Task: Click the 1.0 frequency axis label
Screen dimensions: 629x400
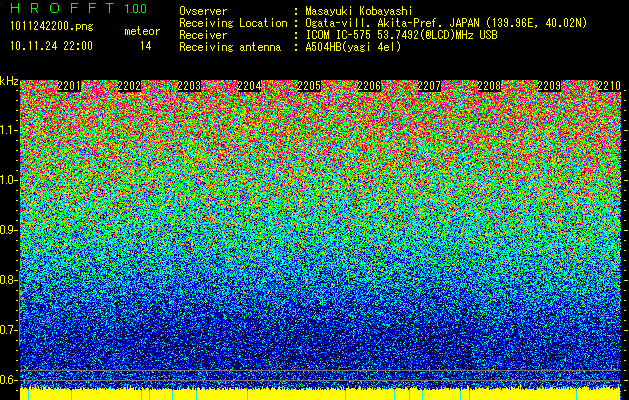Action: [x=8, y=180]
